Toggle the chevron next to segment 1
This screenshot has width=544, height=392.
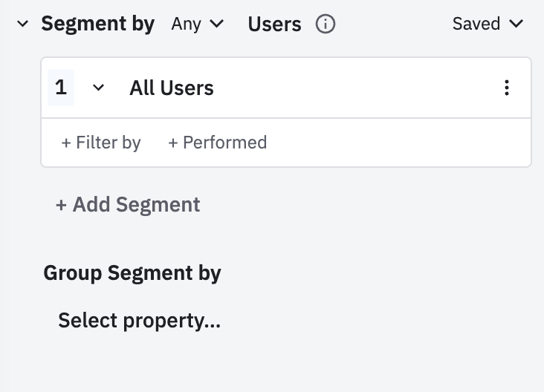(98, 88)
